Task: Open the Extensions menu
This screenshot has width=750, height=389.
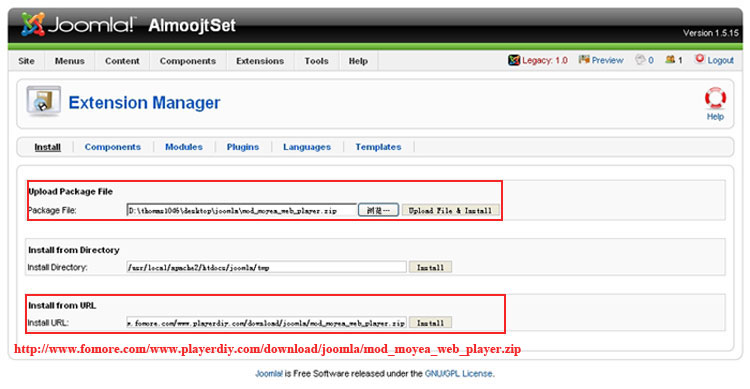Action: [260, 61]
